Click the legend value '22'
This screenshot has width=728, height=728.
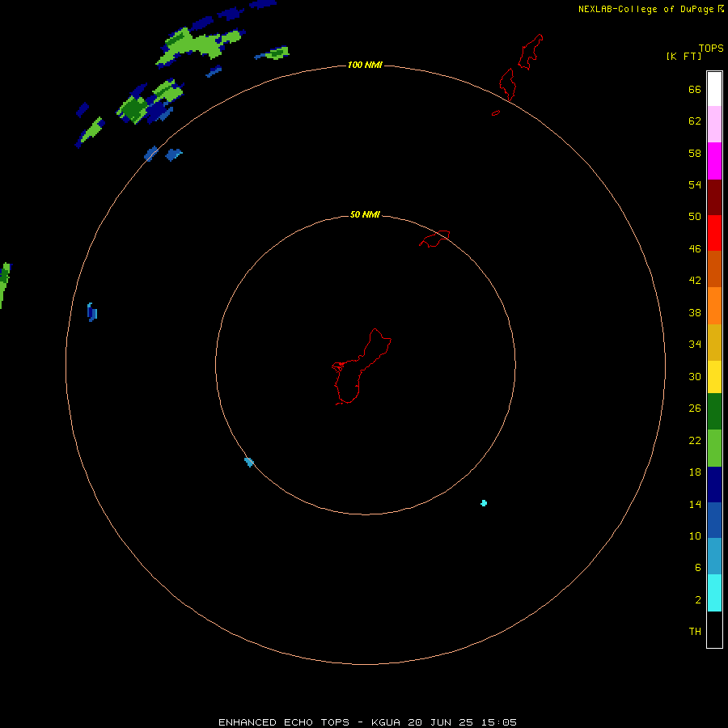click(695, 441)
